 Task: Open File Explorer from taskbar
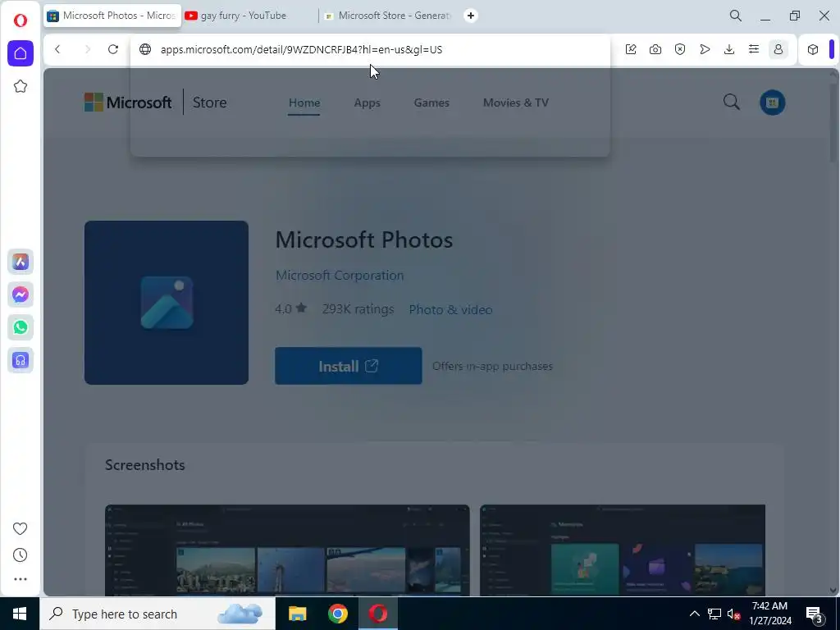(297, 614)
